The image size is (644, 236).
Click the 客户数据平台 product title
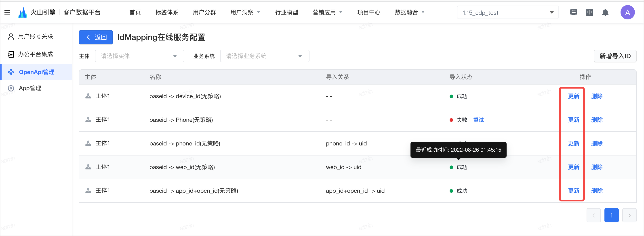tap(82, 12)
